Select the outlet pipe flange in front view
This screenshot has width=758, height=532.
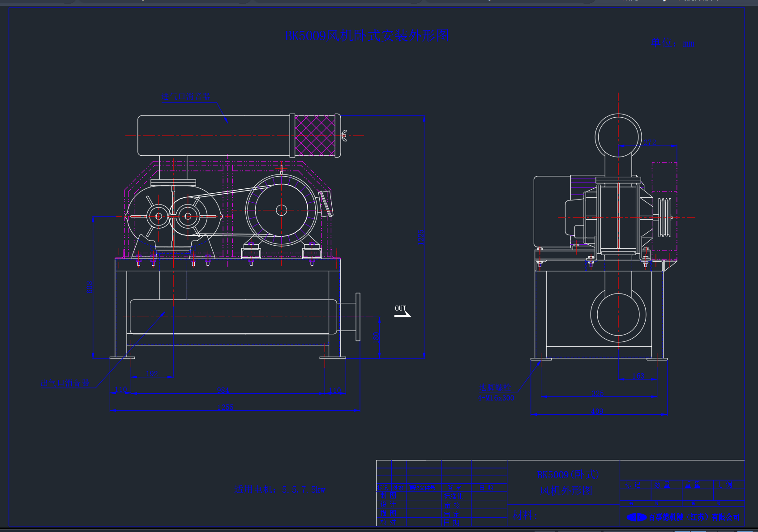pyautogui.click(x=358, y=317)
